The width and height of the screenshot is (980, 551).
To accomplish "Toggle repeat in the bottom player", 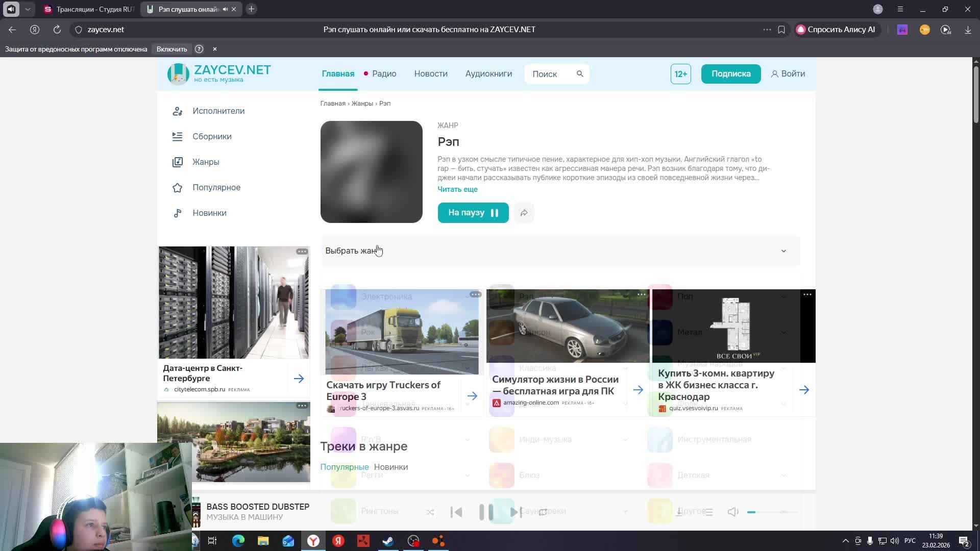I will pyautogui.click(x=543, y=512).
